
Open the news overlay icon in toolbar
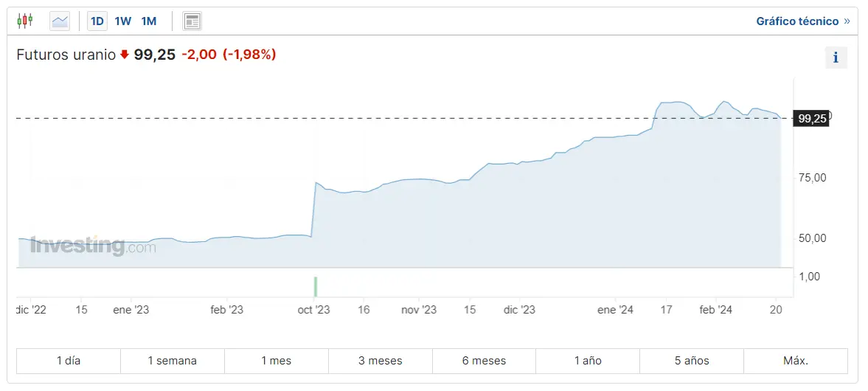pos(192,21)
